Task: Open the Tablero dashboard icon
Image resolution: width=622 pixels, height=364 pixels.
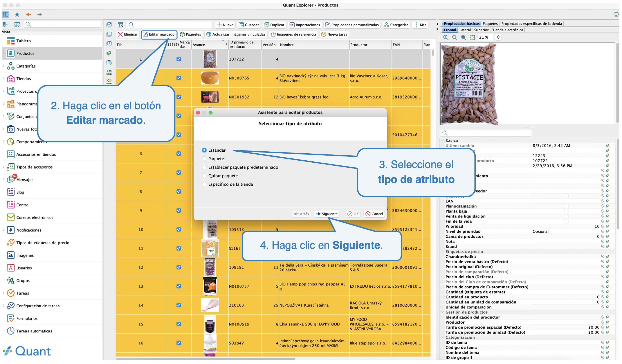Action: [11, 41]
